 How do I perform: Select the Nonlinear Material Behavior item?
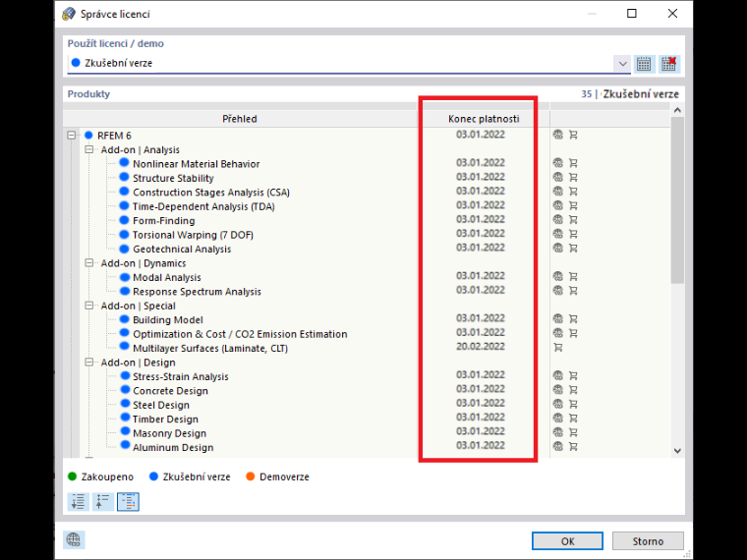[197, 164]
